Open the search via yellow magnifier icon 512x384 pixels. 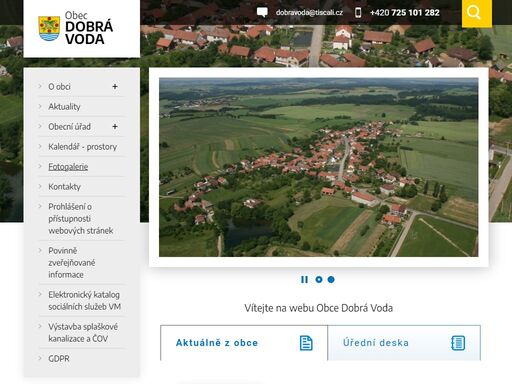click(476, 13)
